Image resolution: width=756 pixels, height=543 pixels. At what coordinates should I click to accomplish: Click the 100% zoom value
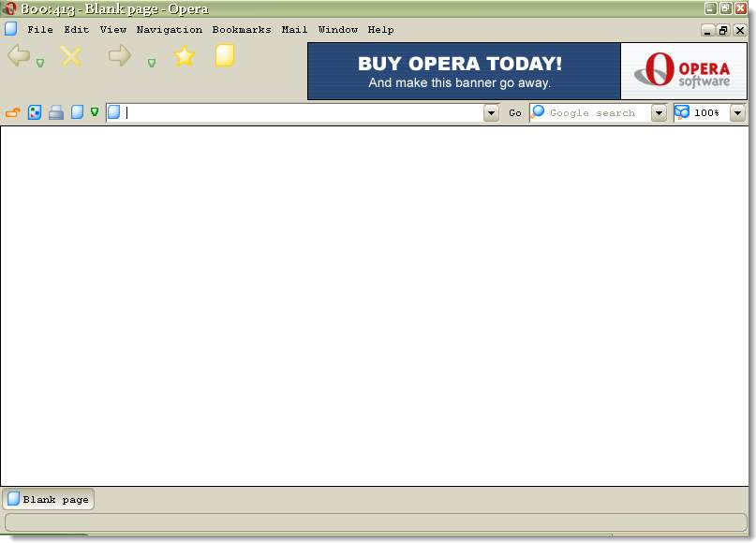tap(706, 113)
